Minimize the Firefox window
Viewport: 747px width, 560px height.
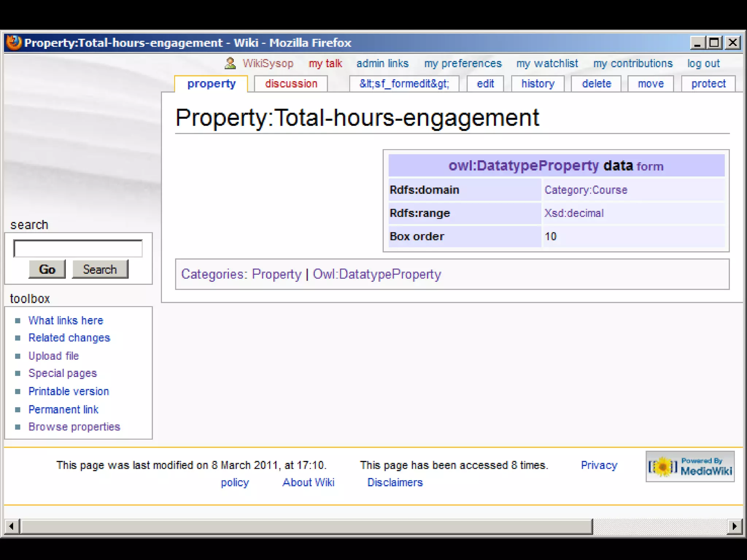[697, 43]
